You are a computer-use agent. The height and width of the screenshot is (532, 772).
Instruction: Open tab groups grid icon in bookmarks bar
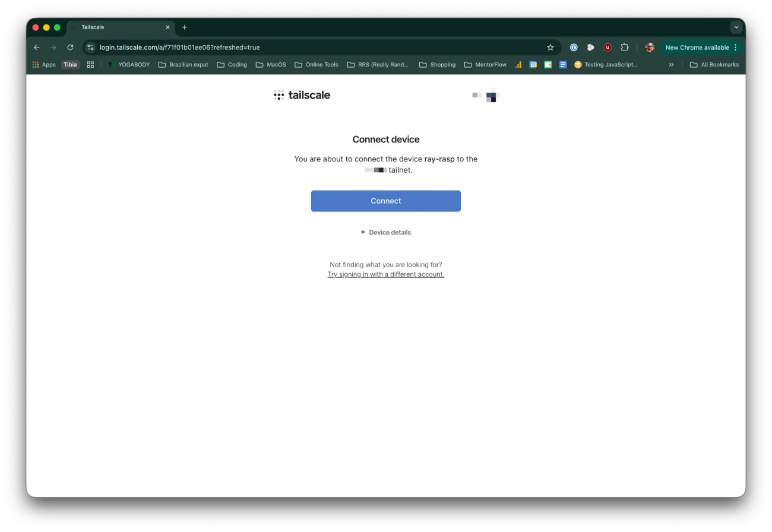coord(90,65)
